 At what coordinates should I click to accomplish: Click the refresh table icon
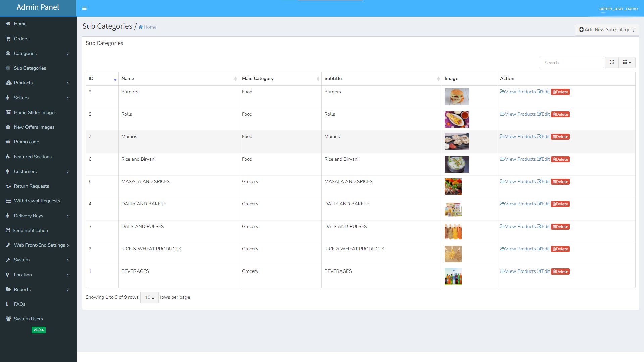(612, 62)
